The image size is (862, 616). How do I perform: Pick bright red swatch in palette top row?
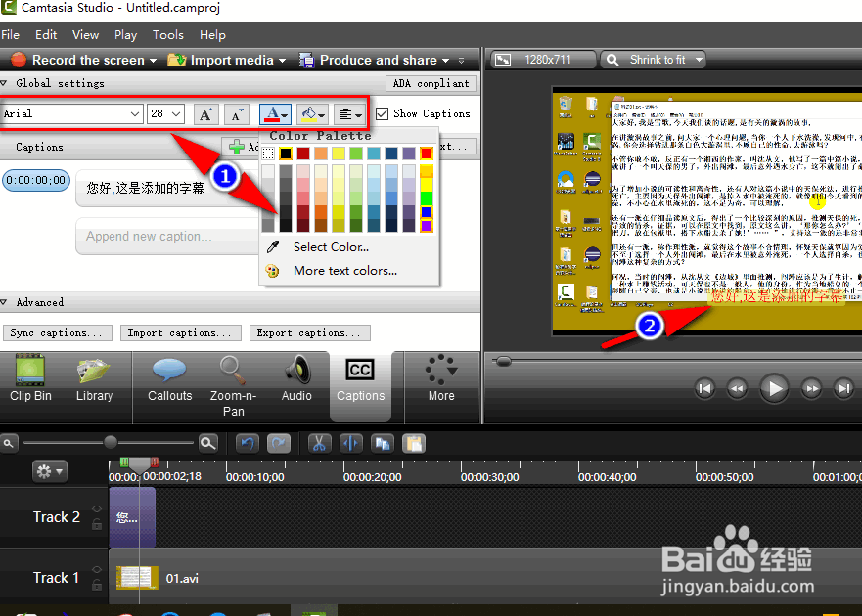click(x=427, y=154)
